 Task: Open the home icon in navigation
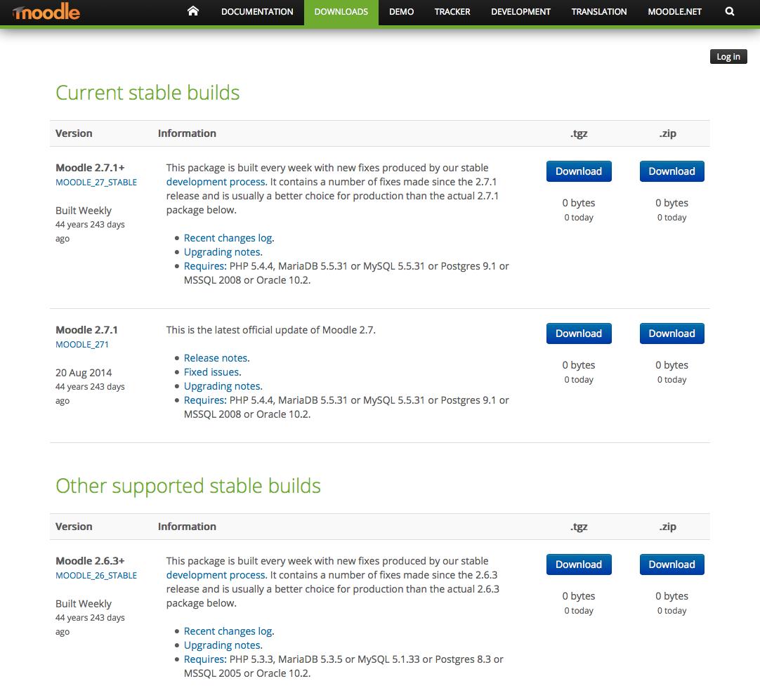[x=193, y=11]
